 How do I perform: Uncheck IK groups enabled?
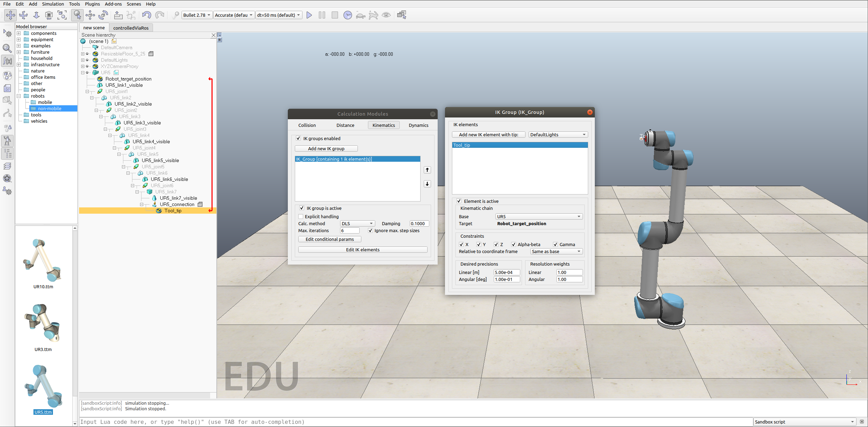[298, 138]
